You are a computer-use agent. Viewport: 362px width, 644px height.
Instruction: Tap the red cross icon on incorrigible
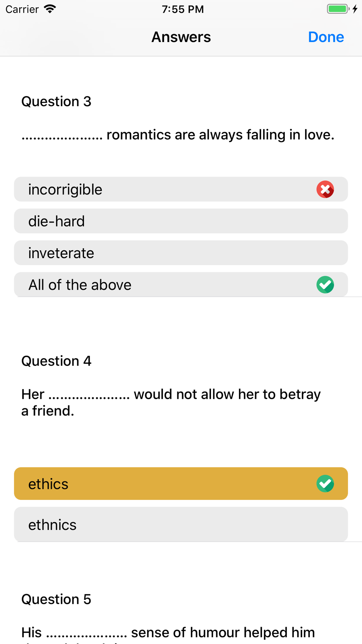pos(325,189)
